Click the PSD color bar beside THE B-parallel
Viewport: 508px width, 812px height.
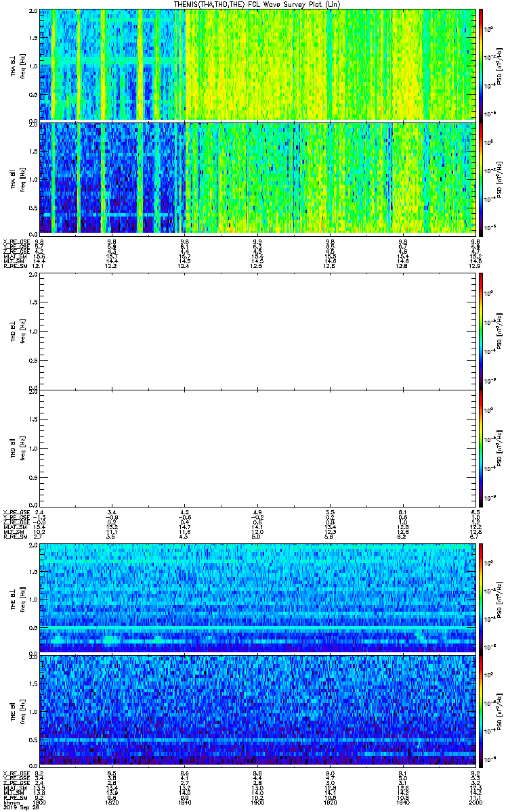point(481,710)
